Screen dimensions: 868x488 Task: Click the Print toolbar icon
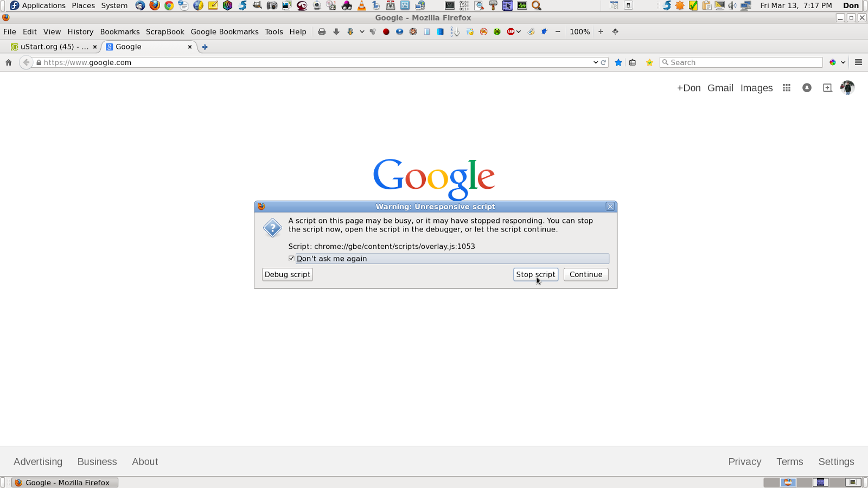(x=322, y=32)
